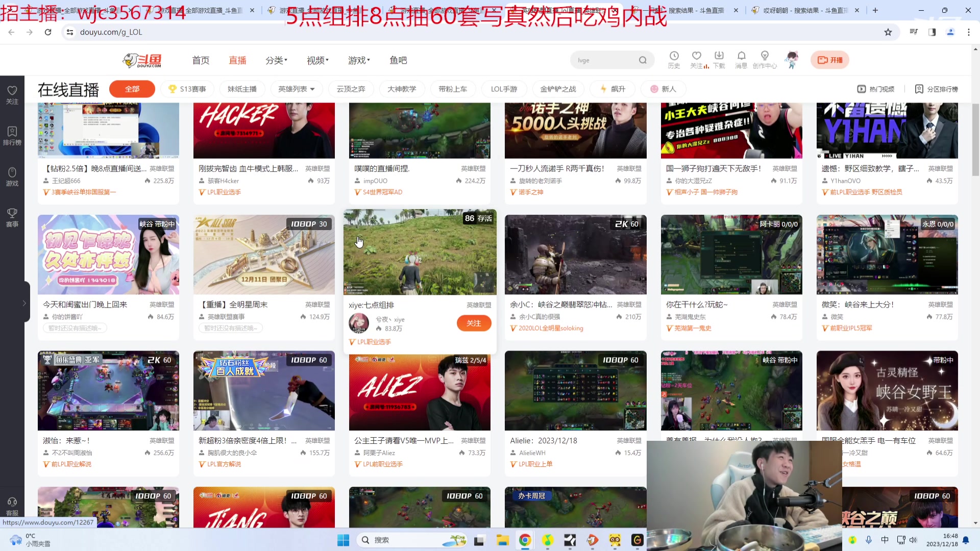Click the search magnifier icon
980x551 pixels.
643,60
